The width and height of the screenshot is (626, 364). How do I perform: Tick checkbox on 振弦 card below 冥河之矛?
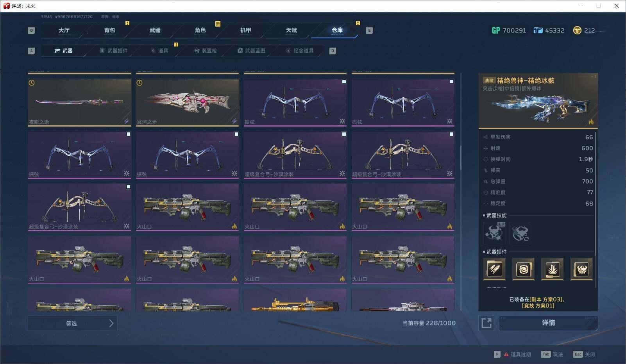(x=236, y=134)
